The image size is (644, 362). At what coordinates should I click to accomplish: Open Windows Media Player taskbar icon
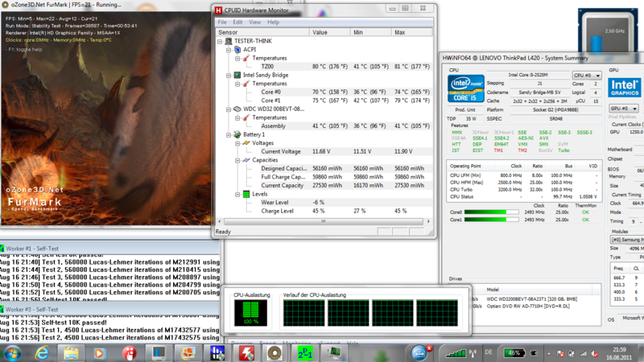tap(99, 352)
